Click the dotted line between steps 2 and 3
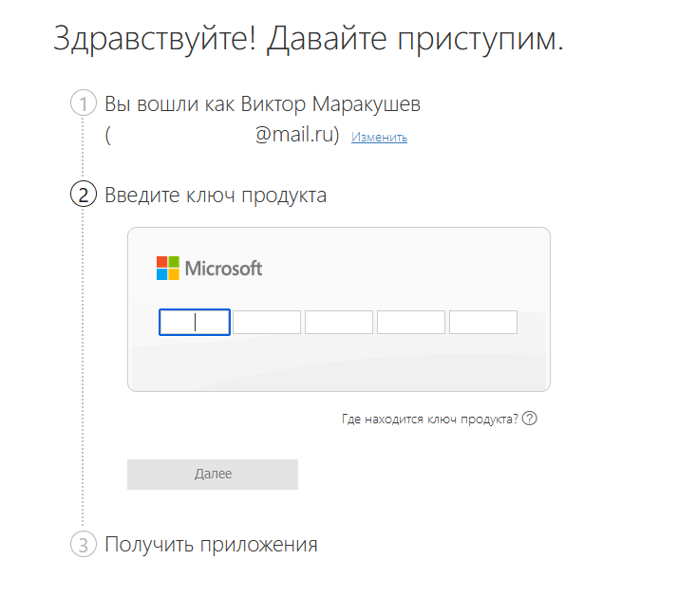The width and height of the screenshot is (678, 616). coord(84,380)
